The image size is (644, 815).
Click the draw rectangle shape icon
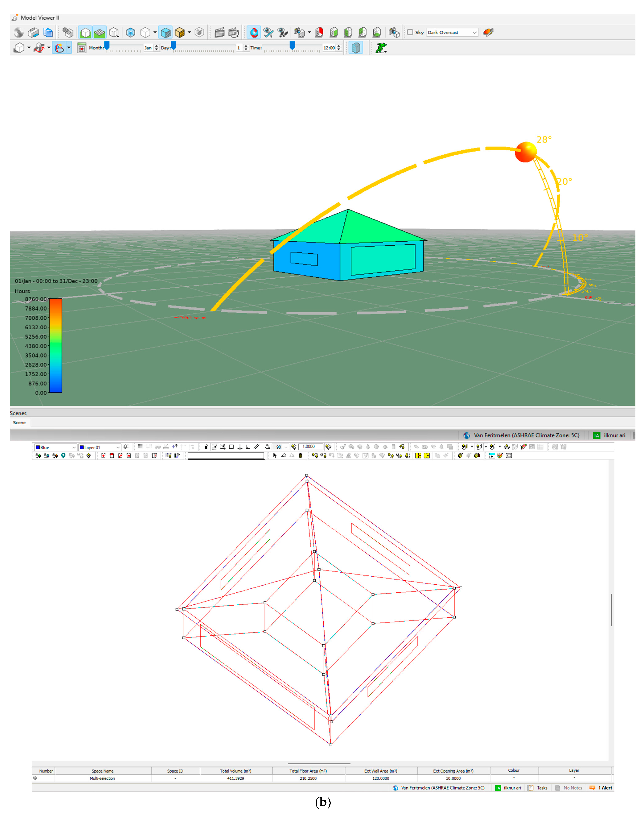click(232, 447)
